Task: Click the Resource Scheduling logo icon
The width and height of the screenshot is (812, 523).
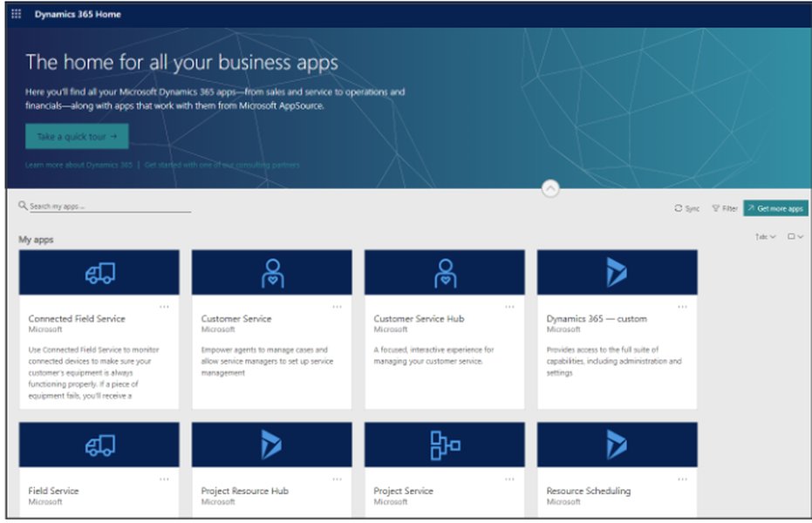Action: pyautogui.click(x=617, y=445)
